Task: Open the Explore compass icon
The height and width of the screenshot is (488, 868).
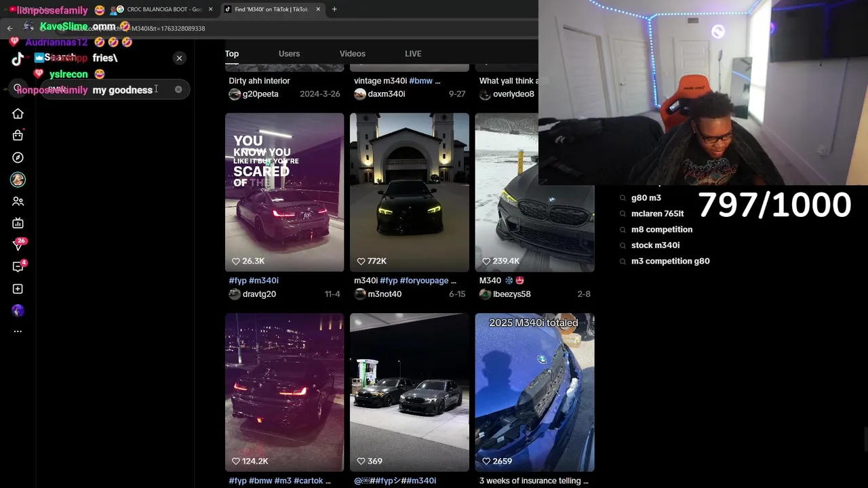Action: click(x=18, y=157)
